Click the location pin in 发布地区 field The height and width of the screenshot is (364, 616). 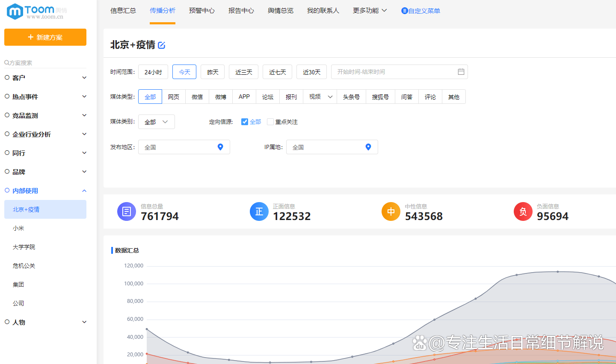[x=220, y=147]
